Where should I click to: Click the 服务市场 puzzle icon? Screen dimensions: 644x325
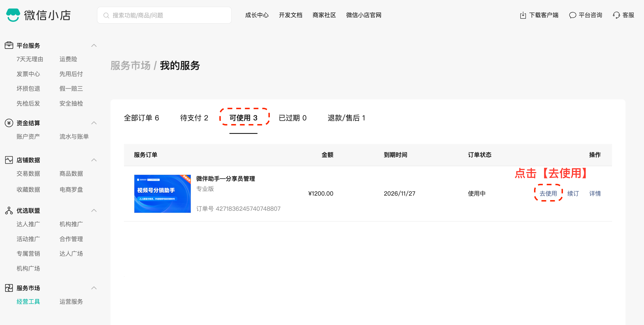(x=9, y=288)
